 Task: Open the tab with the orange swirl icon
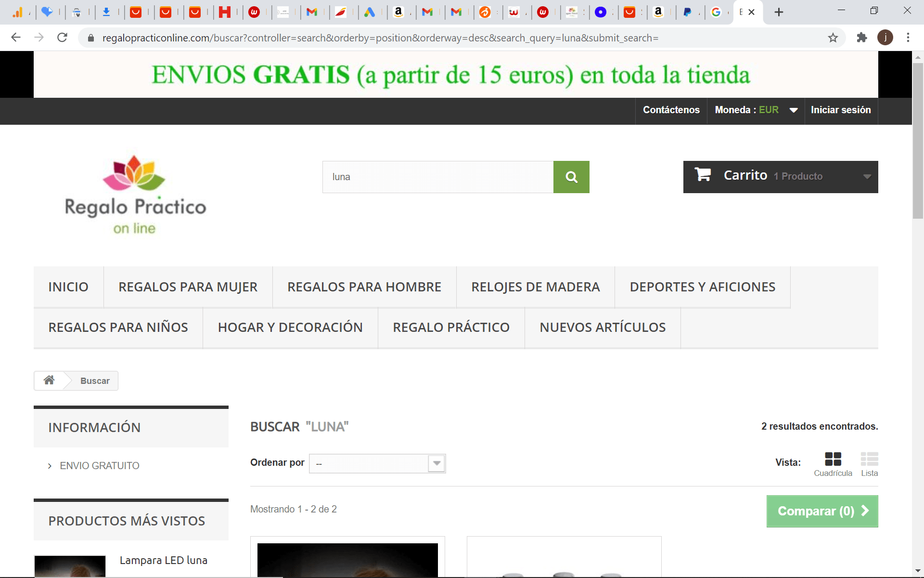coord(485,12)
